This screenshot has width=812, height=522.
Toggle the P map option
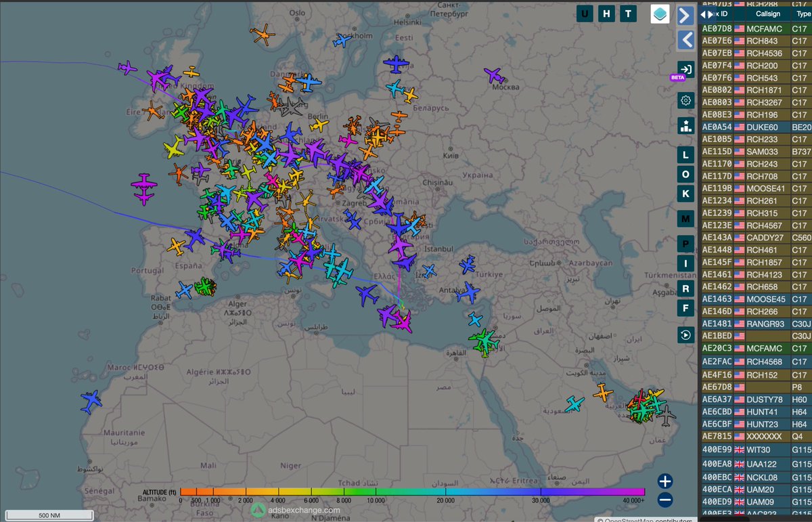[x=685, y=244]
